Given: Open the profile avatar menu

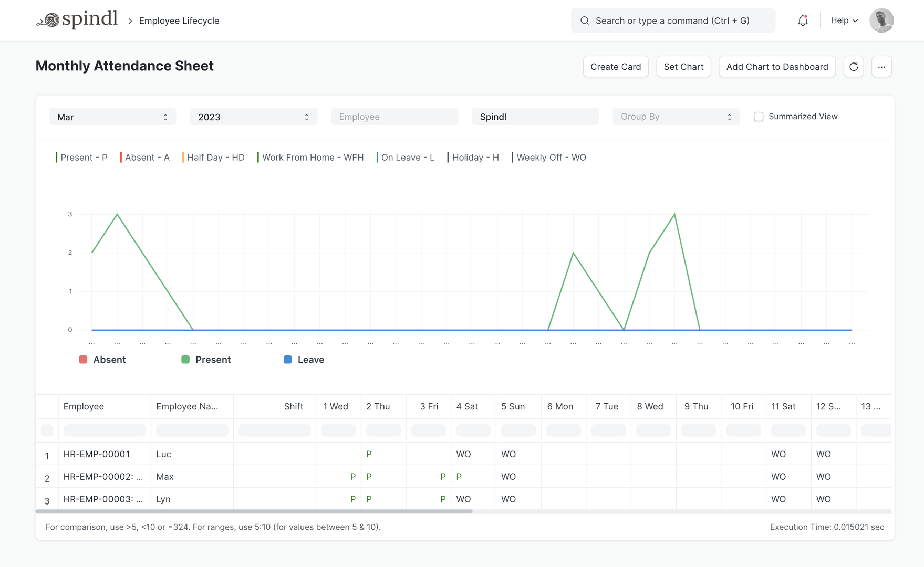Looking at the screenshot, I should (881, 20).
